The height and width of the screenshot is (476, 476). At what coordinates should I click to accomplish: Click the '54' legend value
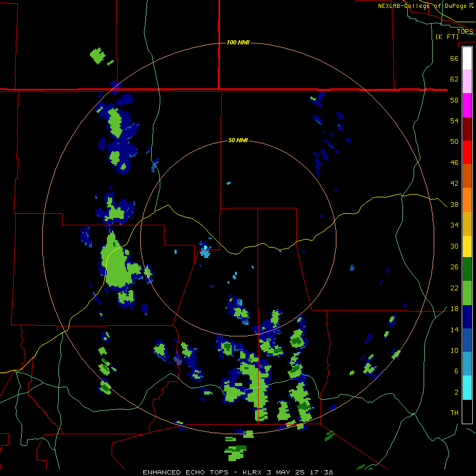point(454,121)
